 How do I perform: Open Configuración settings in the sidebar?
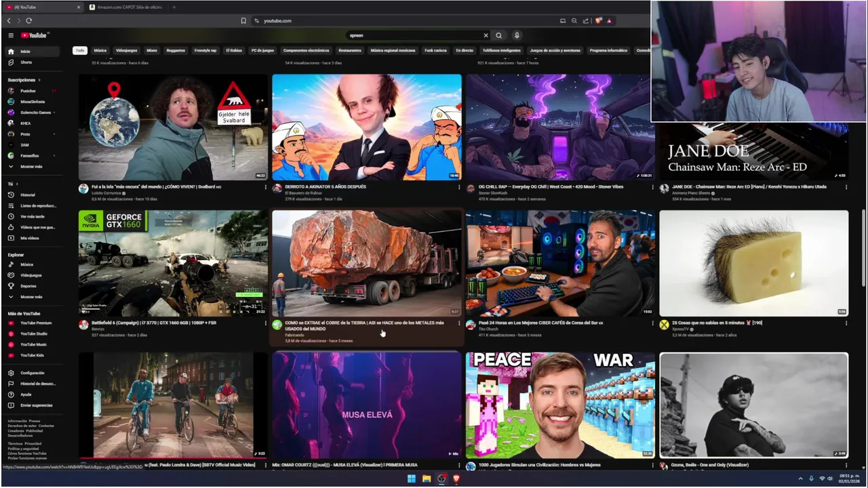pos(32,373)
